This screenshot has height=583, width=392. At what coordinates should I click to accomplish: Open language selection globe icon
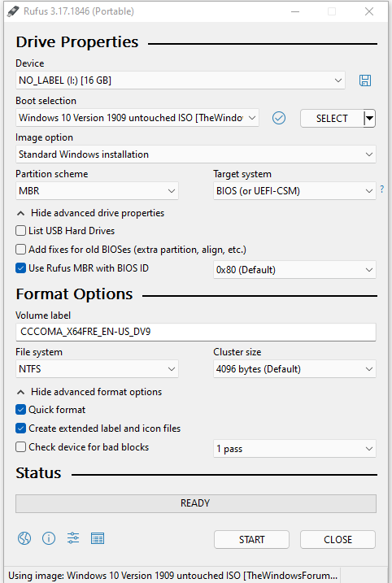[x=24, y=538]
